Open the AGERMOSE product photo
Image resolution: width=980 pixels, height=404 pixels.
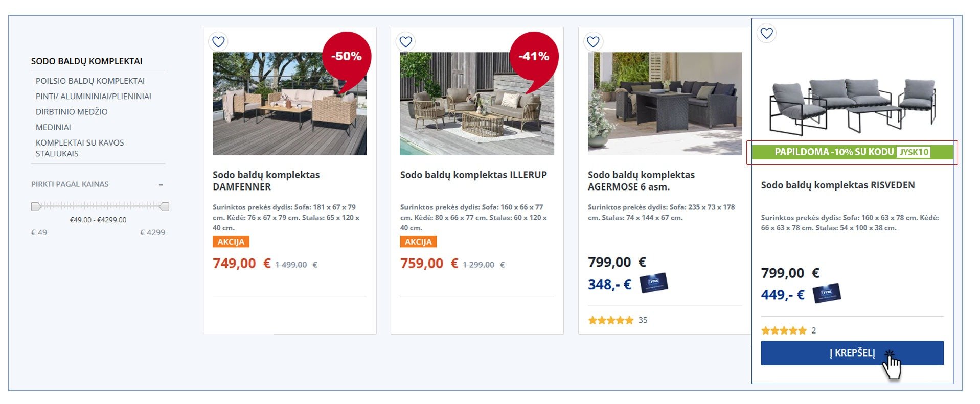665,103
